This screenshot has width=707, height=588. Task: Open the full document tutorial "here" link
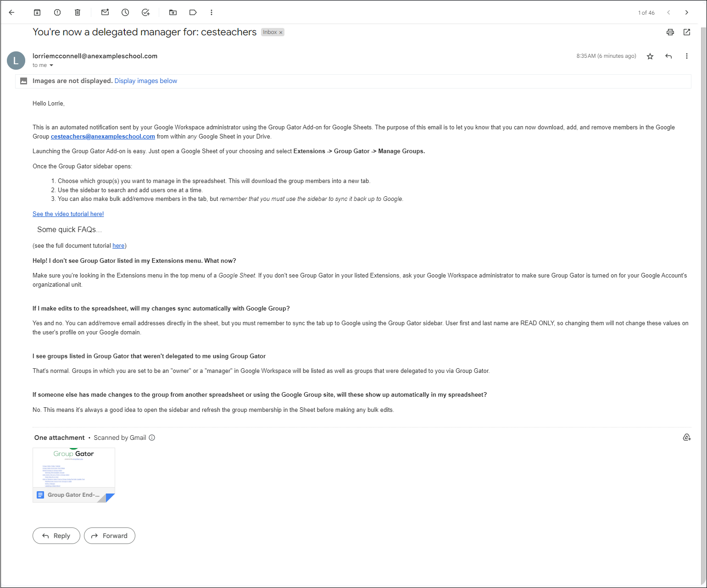tap(118, 246)
